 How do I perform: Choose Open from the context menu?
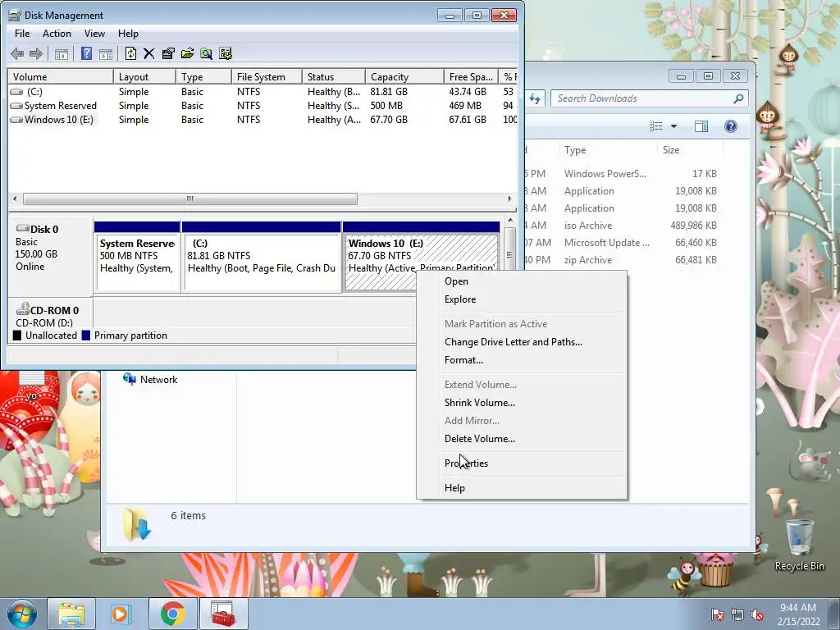[x=522, y=281]
